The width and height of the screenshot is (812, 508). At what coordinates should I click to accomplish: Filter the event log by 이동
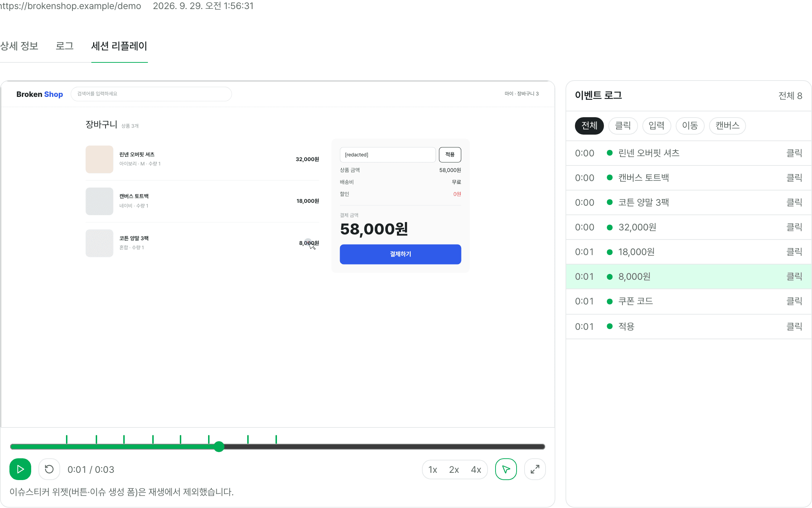[690, 126]
